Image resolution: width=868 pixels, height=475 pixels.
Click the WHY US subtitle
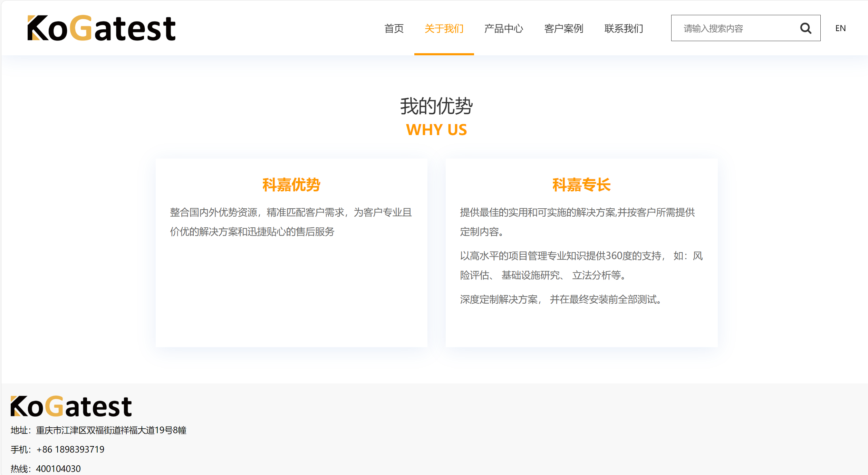pos(436,130)
